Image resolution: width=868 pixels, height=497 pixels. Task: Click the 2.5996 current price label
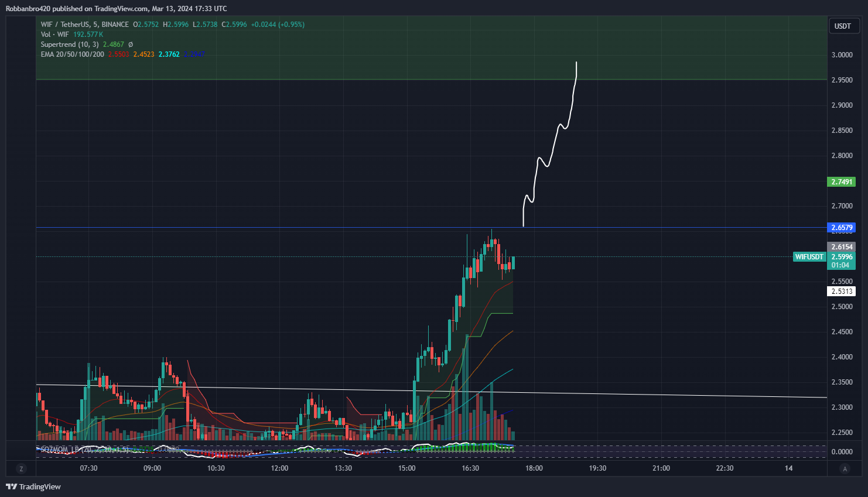coord(841,257)
